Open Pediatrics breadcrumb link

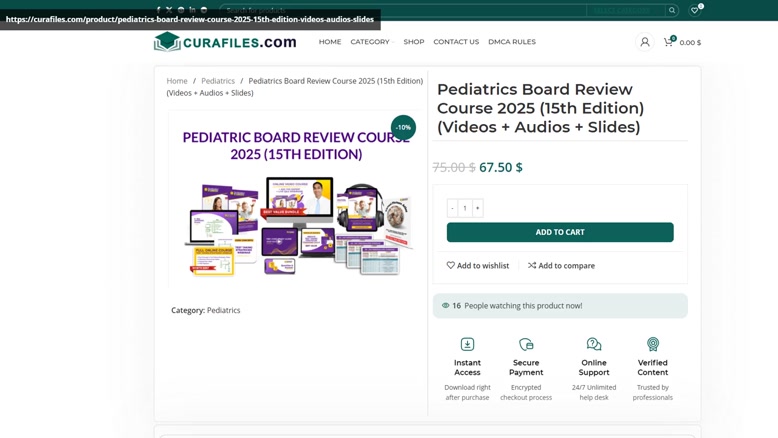[x=218, y=81]
